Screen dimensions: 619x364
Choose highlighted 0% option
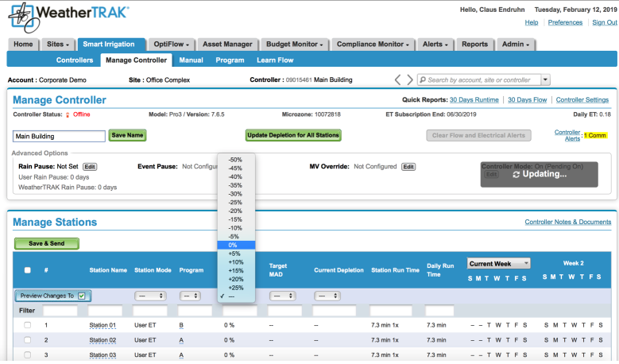[x=236, y=245]
